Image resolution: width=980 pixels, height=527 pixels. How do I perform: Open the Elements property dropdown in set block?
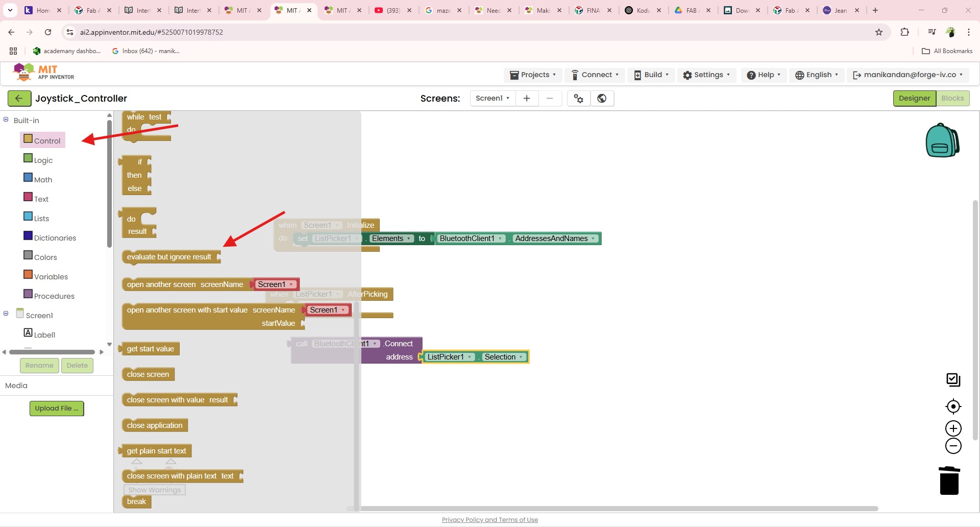[x=391, y=238]
